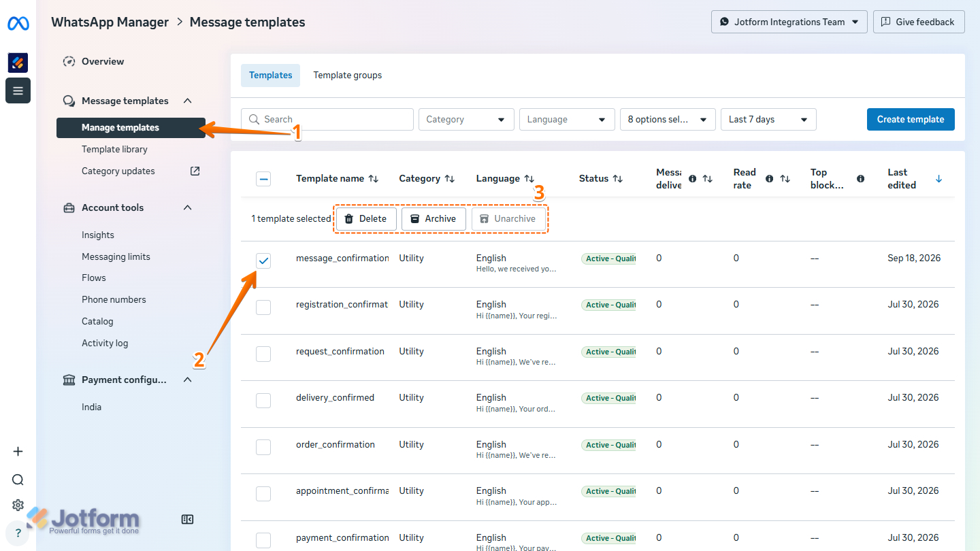The image size is (980, 551).
Task: Open Messaging limits in sidebar
Action: click(116, 256)
